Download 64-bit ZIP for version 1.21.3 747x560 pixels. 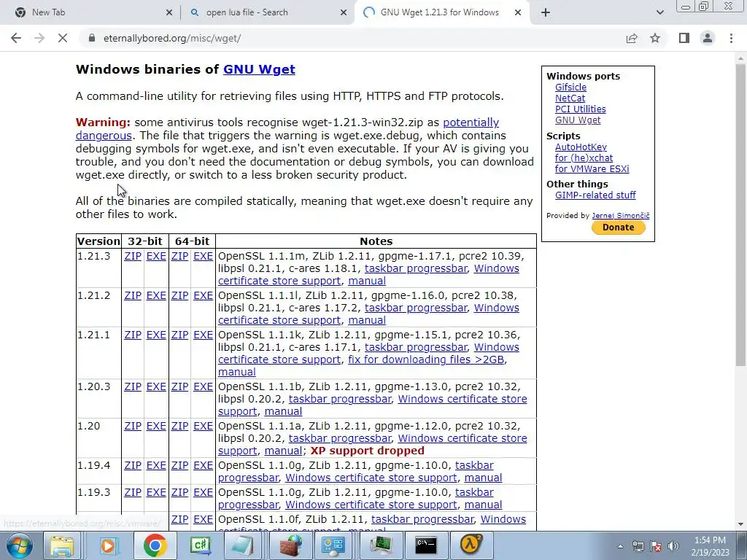point(179,256)
